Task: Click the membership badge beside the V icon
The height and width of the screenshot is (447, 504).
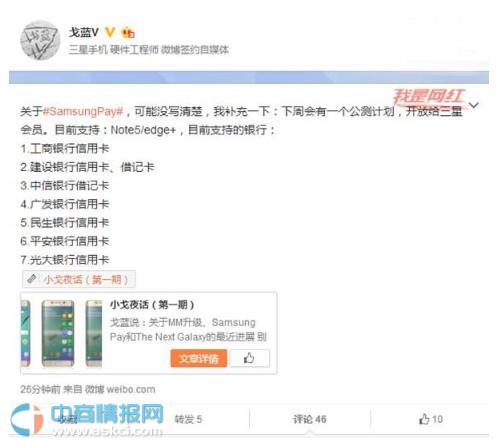Action: click(x=128, y=33)
